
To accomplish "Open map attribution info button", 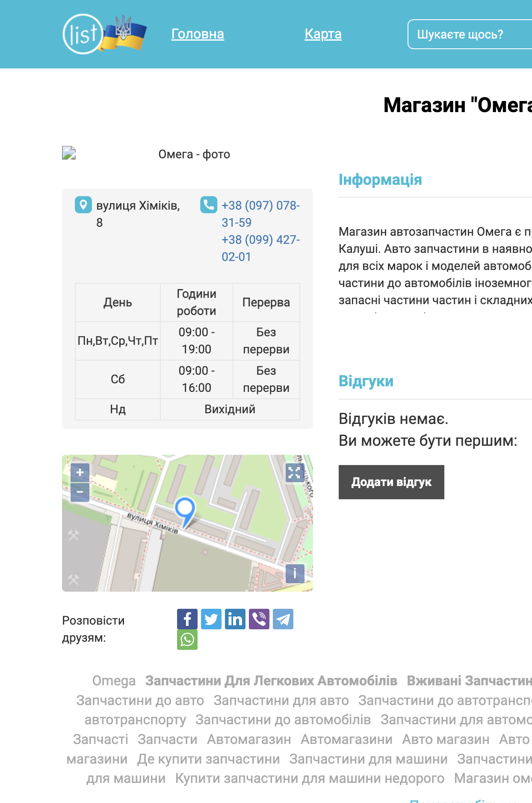I will coord(295,573).
